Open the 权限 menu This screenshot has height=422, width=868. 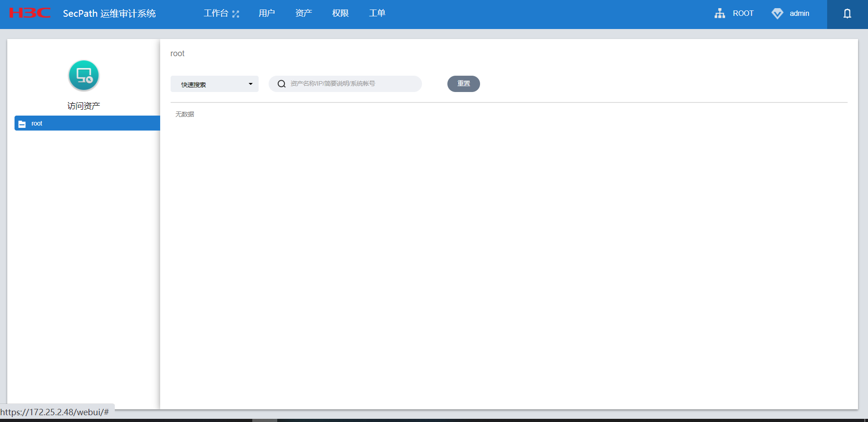340,13
